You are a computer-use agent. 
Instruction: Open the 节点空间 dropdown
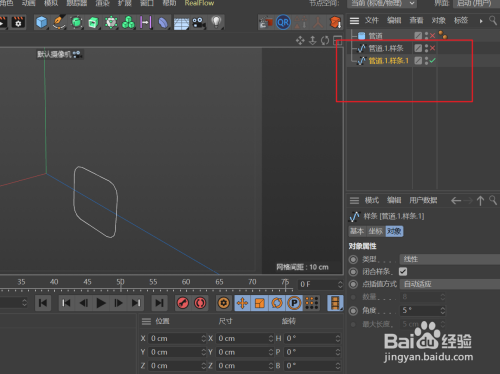coord(382,3)
